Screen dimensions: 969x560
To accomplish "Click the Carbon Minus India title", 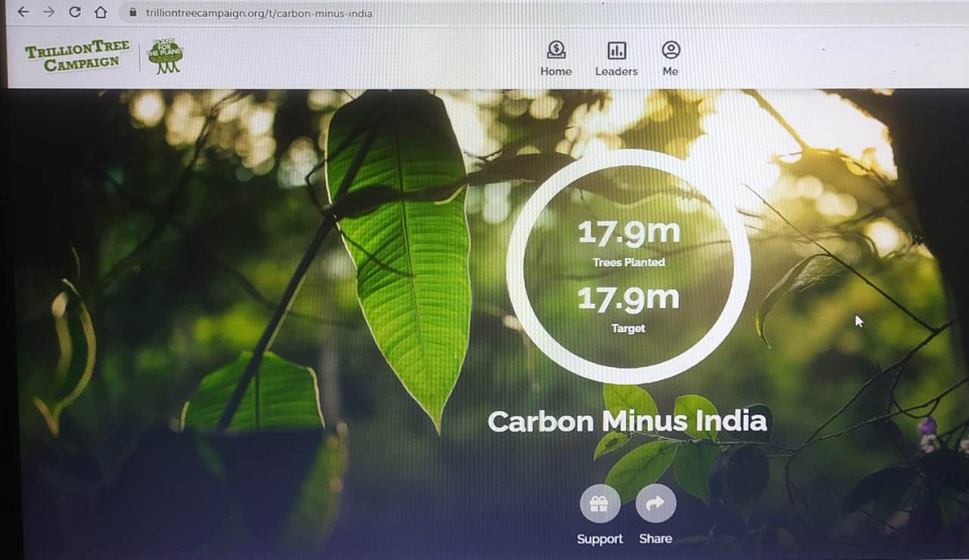I will [x=628, y=422].
